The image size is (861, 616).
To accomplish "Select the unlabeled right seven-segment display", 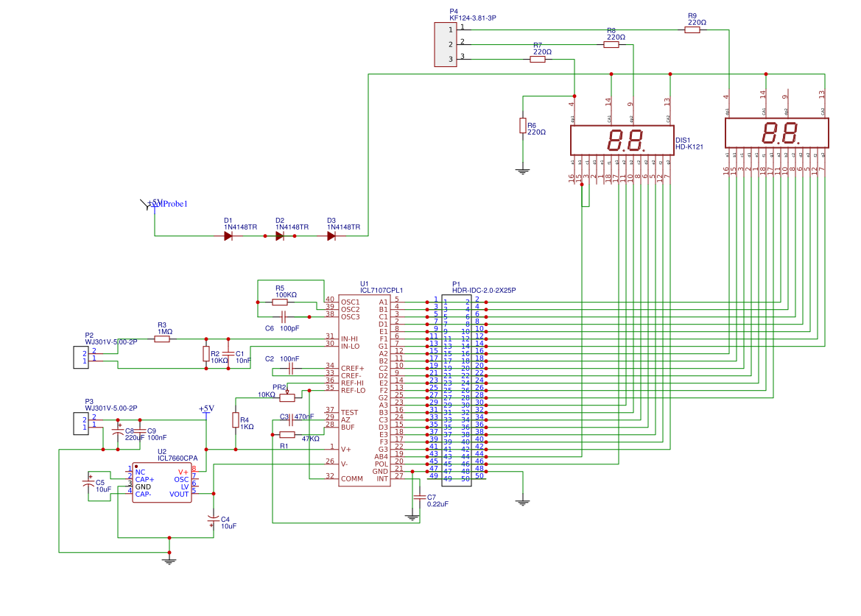I will pyautogui.click(x=776, y=133).
